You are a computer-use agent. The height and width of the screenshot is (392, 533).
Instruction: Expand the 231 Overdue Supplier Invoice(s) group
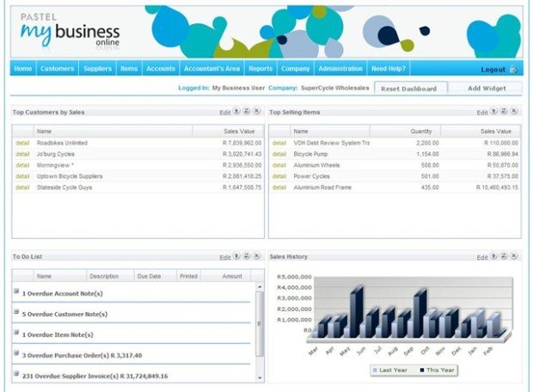tap(16, 374)
